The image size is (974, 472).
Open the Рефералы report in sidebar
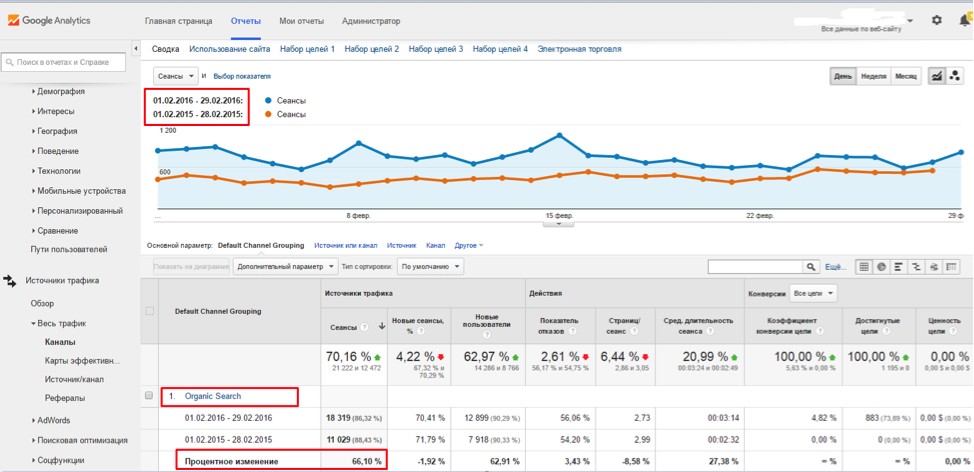(x=65, y=398)
